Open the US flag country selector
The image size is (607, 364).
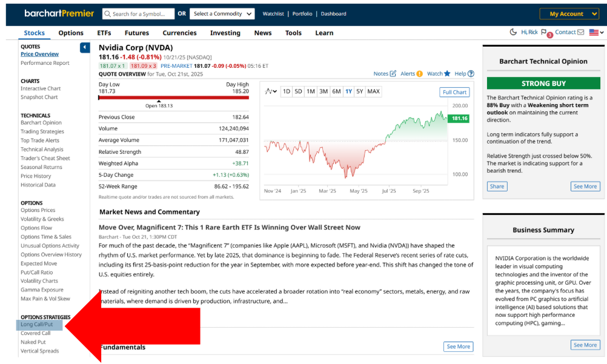pos(596,33)
